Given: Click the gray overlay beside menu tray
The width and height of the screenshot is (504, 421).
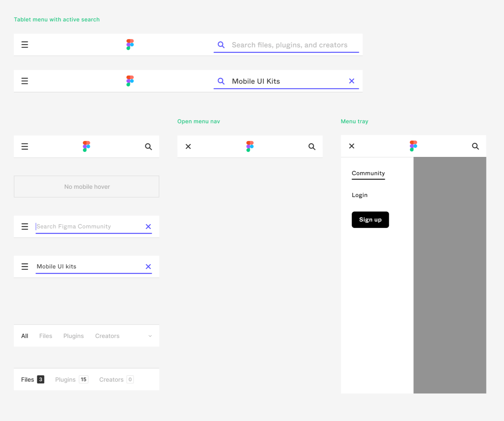Looking at the screenshot, I should (450, 275).
